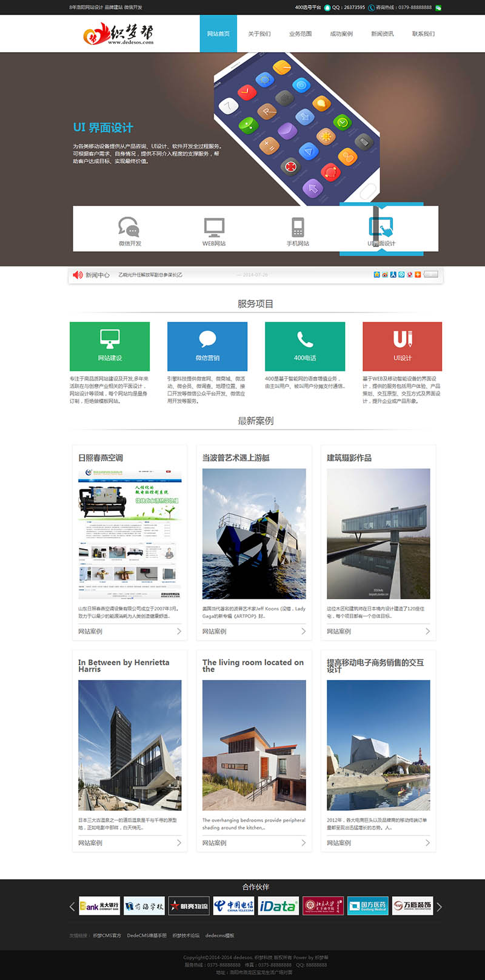Click the iData partner logo

278,906
